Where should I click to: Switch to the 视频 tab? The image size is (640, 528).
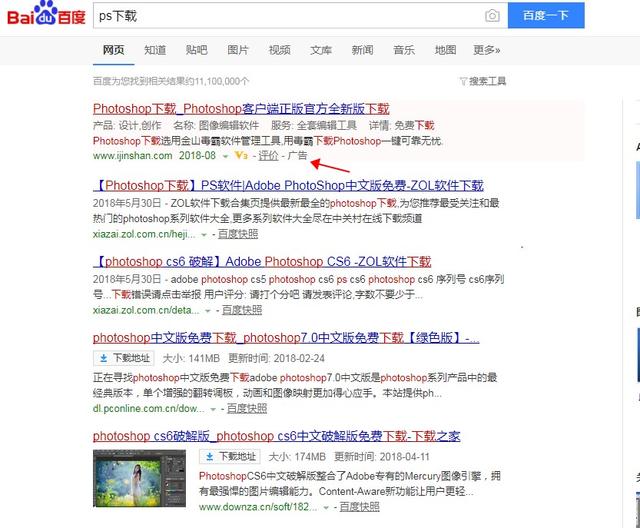pyautogui.click(x=280, y=50)
